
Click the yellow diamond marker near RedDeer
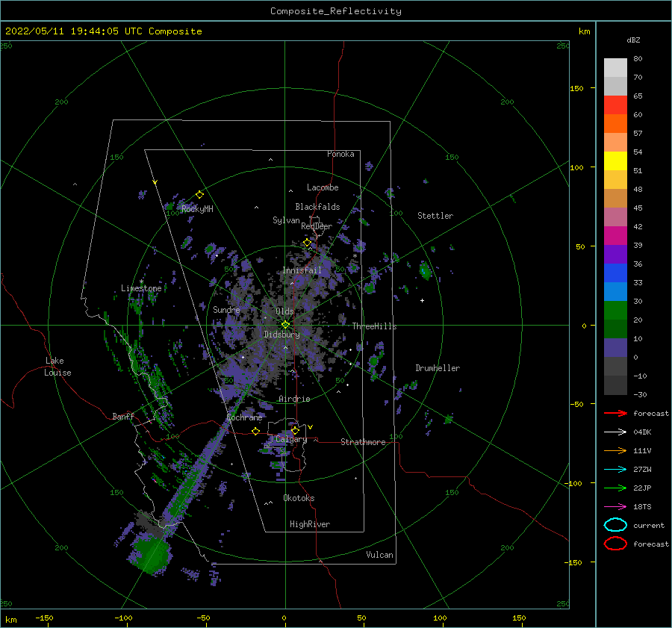(308, 243)
